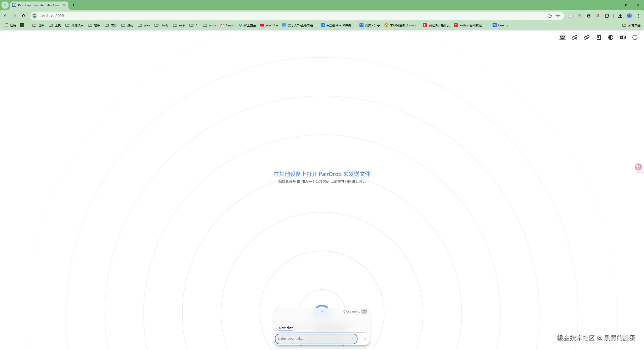The image size is (644, 350).
Task: Click the New chat chip
Action: tap(286, 328)
